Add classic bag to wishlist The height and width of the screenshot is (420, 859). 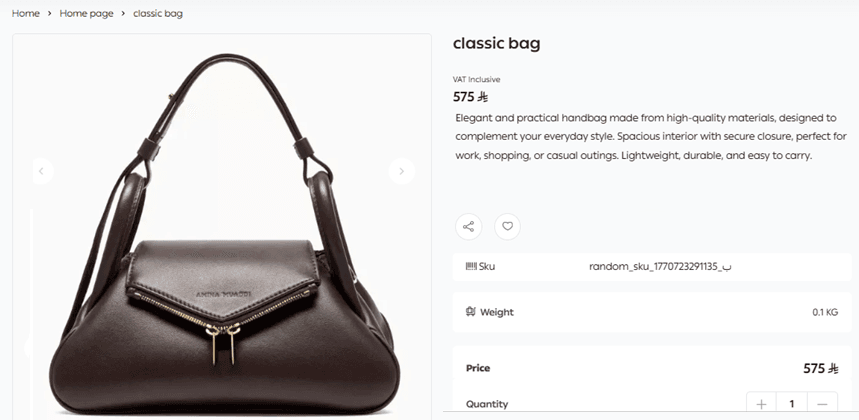pyautogui.click(x=508, y=226)
